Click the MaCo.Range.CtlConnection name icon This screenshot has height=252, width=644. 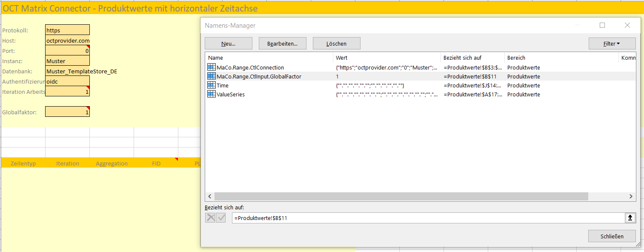pyautogui.click(x=211, y=67)
